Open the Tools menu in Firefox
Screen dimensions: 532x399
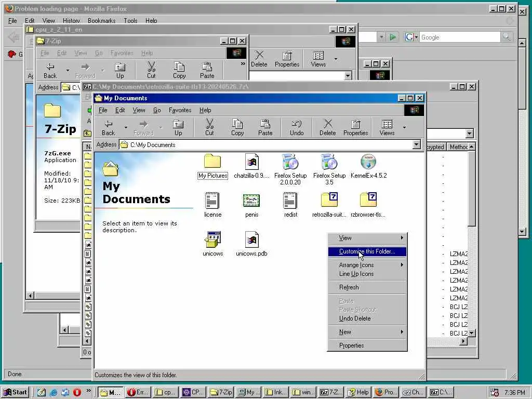(130, 20)
